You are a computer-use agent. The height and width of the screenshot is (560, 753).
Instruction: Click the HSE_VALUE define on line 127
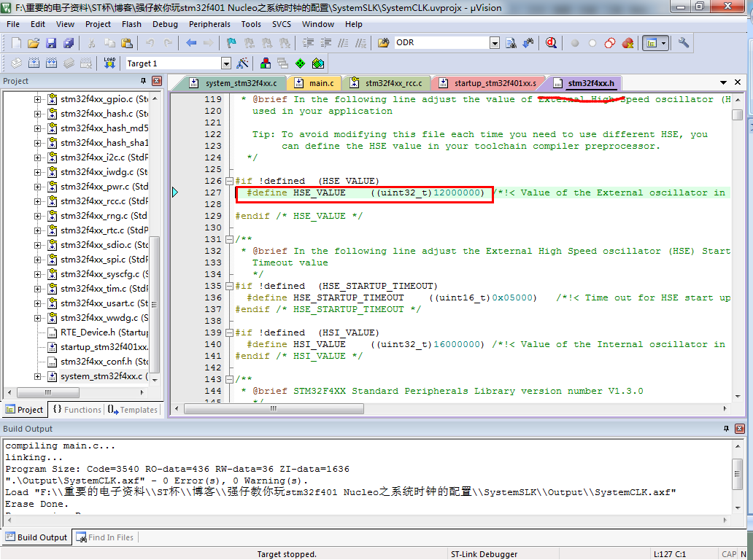tap(365, 193)
